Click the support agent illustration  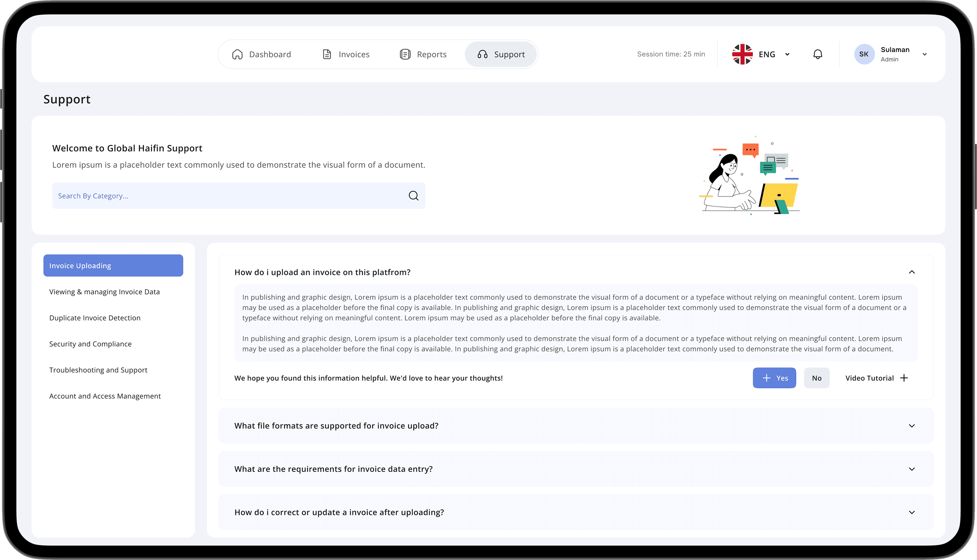(749, 175)
